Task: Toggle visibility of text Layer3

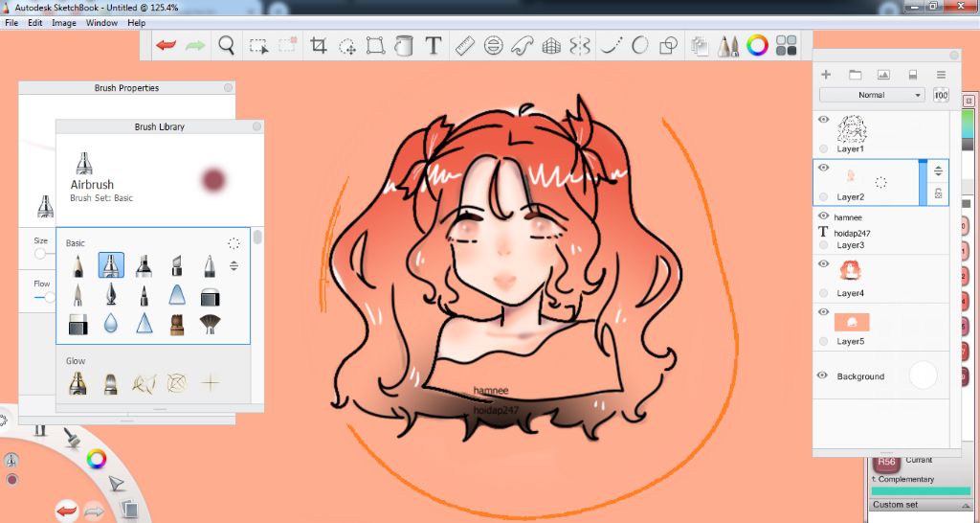Action: click(x=823, y=216)
